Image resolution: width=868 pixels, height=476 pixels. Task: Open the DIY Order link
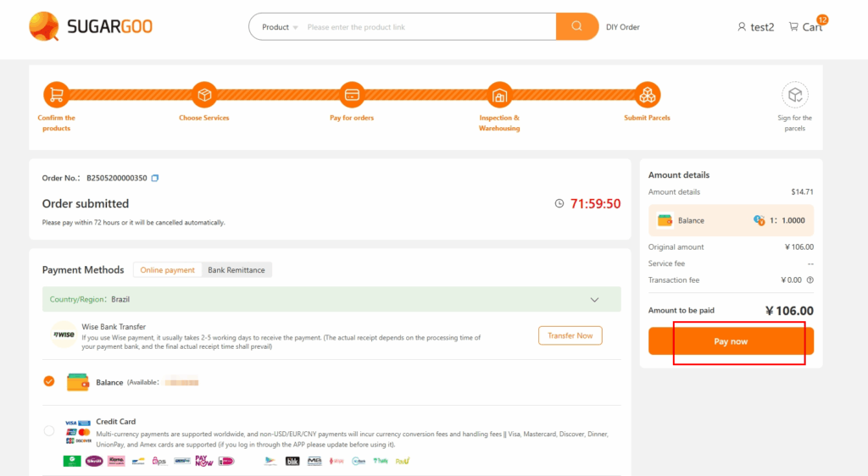click(x=623, y=27)
